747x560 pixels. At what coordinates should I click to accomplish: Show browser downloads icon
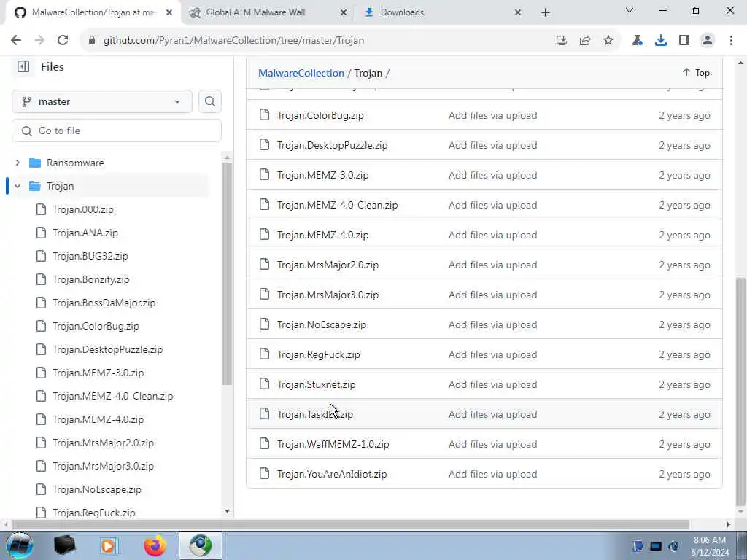coord(661,41)
